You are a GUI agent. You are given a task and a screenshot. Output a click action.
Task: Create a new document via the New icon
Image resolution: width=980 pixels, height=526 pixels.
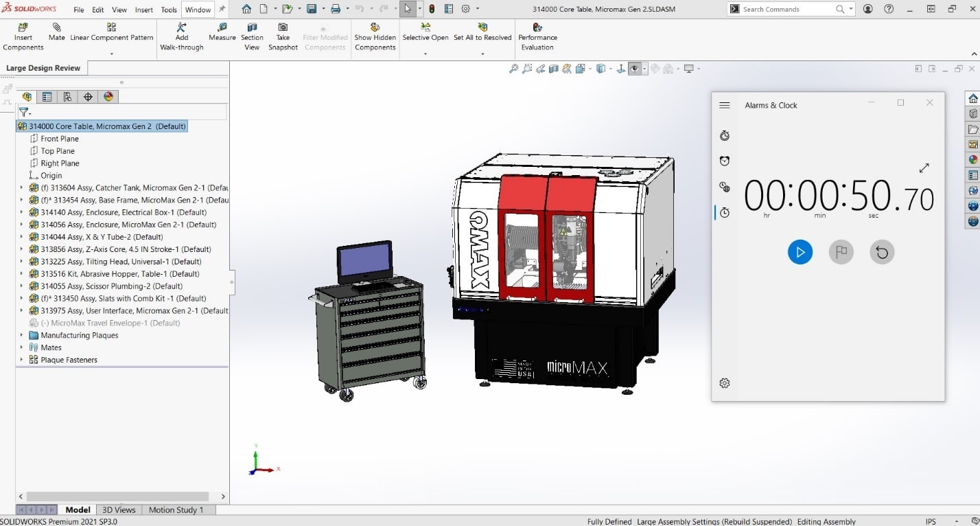(265, 9)
